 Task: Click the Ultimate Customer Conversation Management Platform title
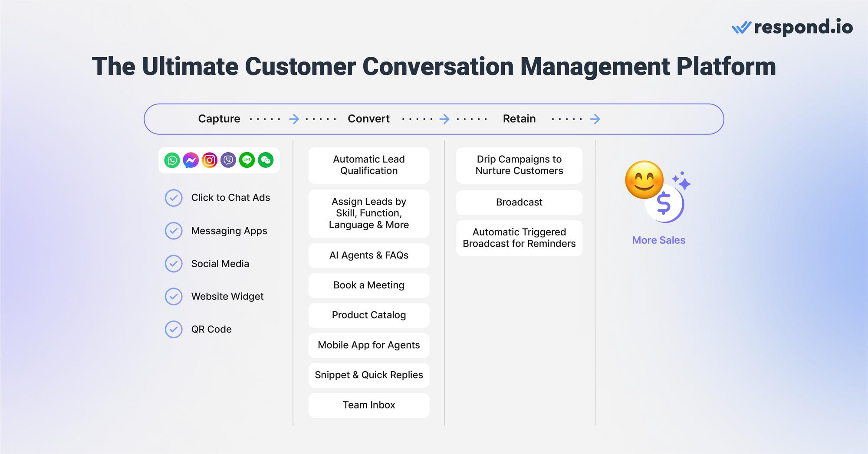click(434, 66)
